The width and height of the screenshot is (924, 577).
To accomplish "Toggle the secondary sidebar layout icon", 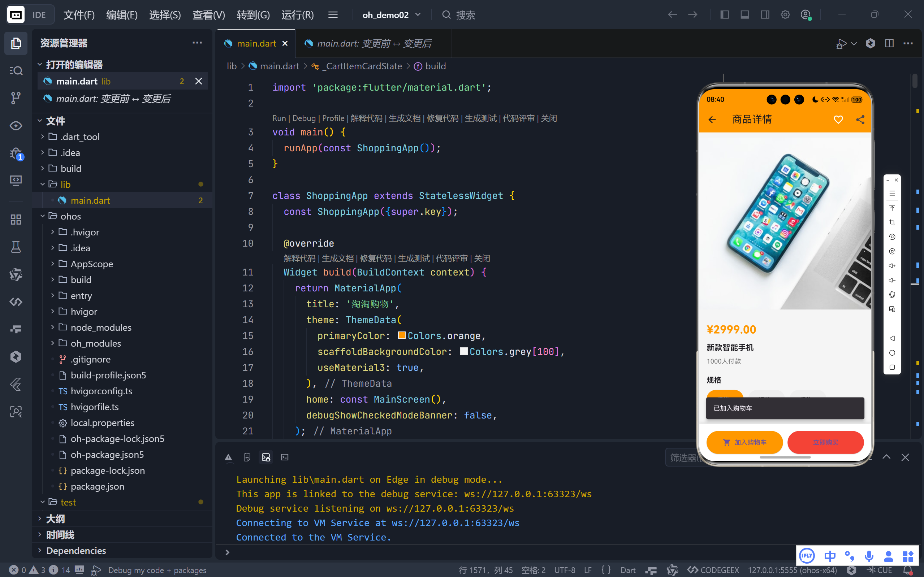I will [765, 15].
